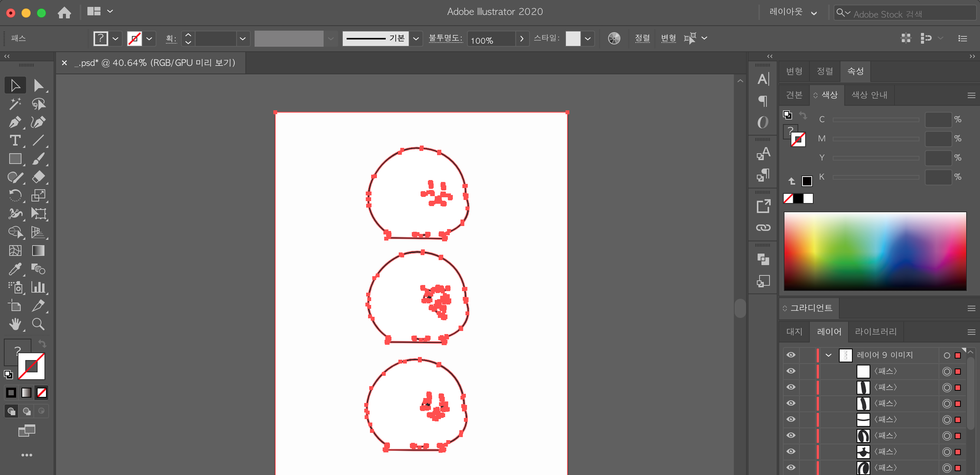Select the Eyedropper tool

pos(15,269)
